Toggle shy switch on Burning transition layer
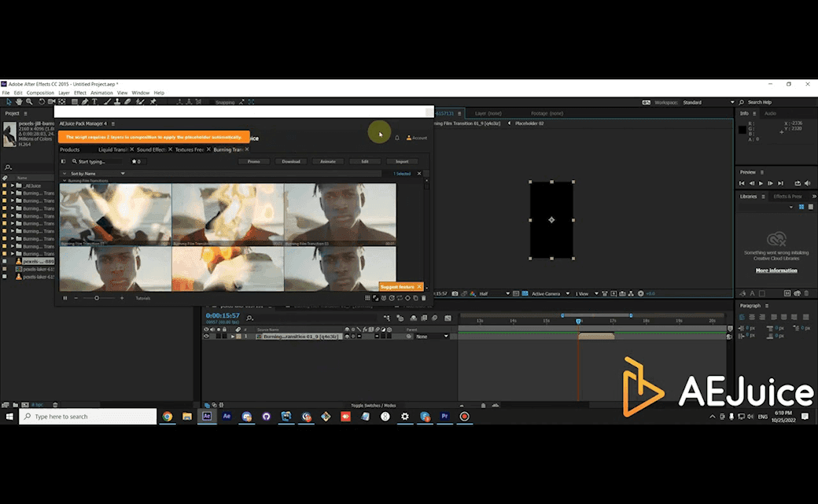The image size is (818, 504). tap(347, 337)
